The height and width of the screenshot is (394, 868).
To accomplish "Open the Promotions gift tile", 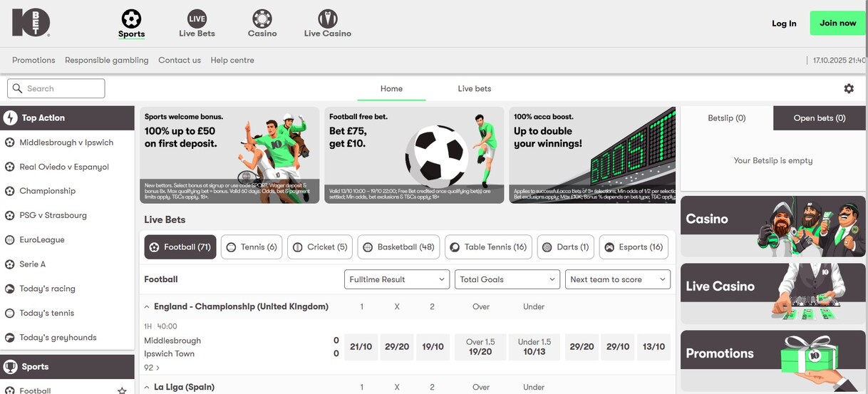I will [x=773, y=361].
